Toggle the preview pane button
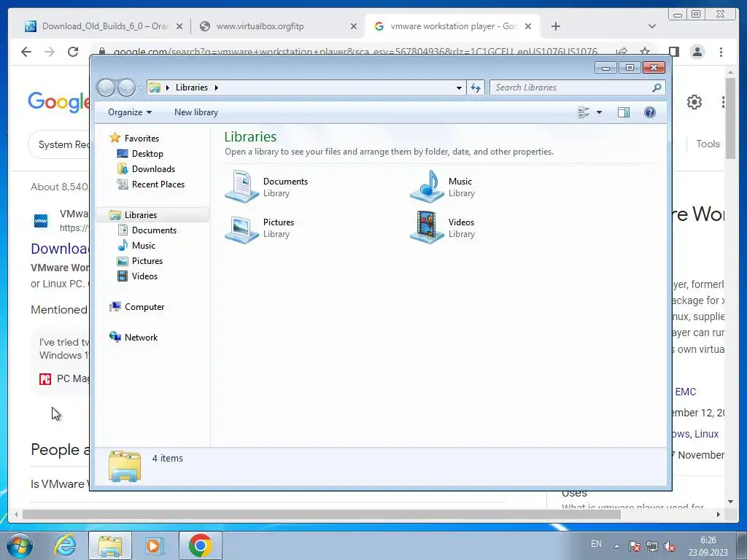747x560 pixels. 623,112
